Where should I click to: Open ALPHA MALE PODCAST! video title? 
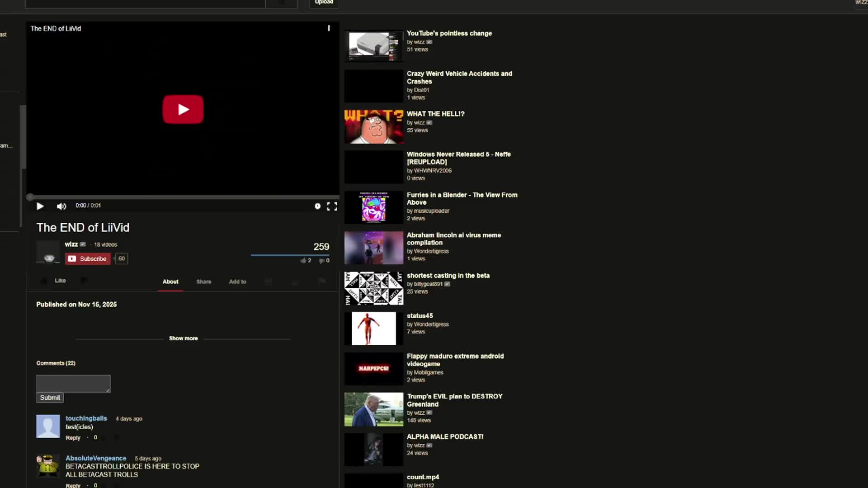(445, 436)
